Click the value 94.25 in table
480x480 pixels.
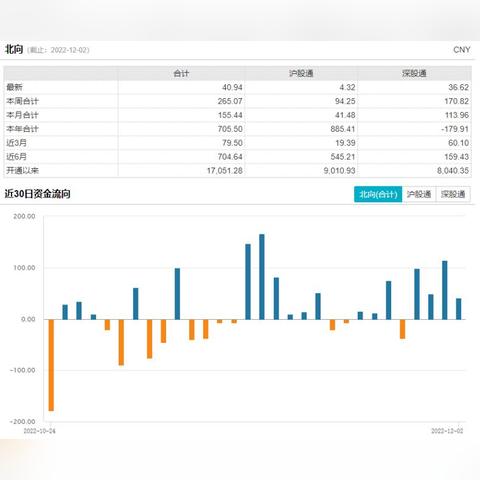345,101
